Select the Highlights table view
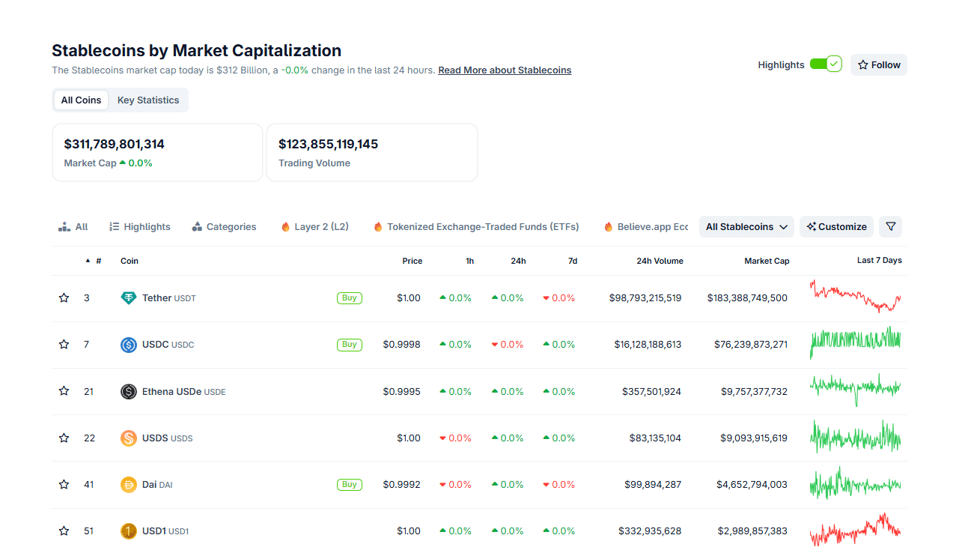 point(139,226)
